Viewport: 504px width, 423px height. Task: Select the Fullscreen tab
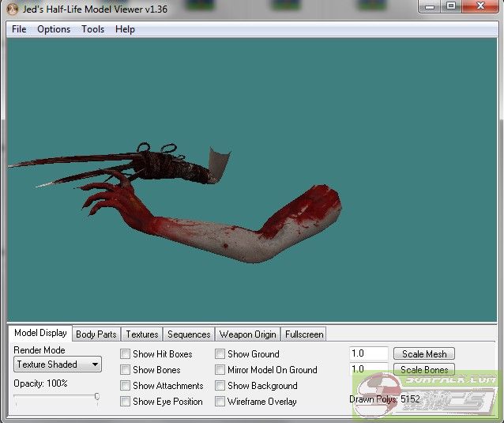pyautogui.click(x=304, y=334)
